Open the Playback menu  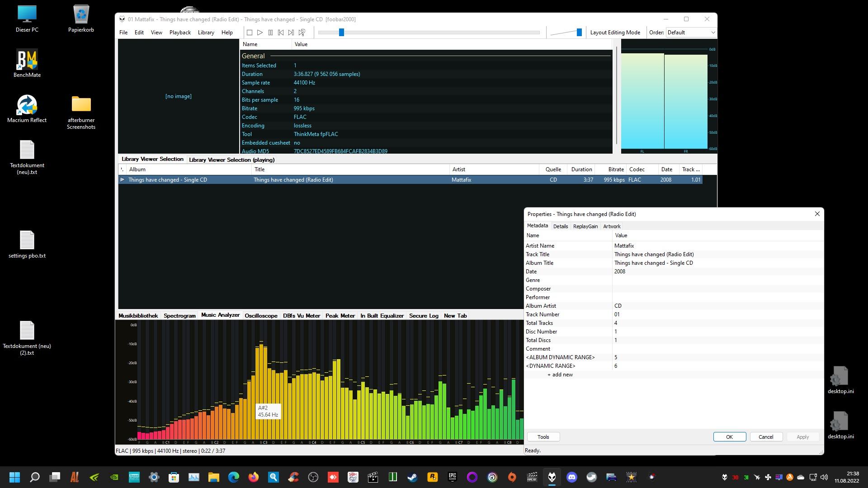pyautogui.click(x=180, y=33)
